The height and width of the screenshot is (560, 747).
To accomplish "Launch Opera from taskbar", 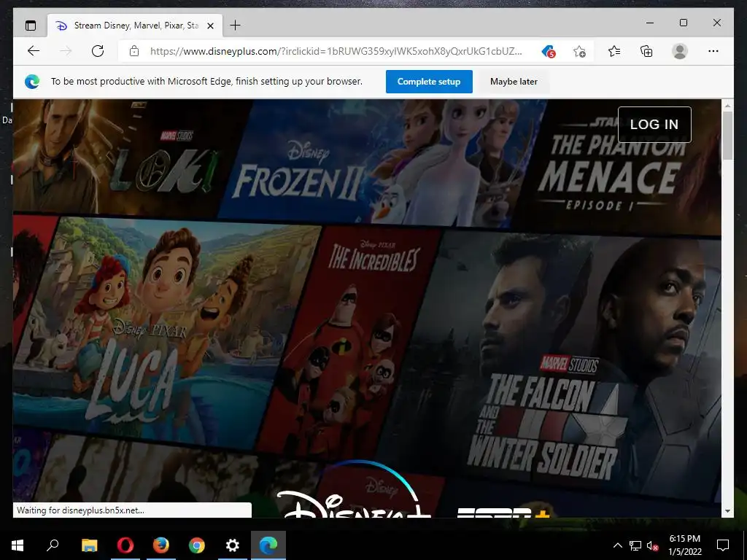I will pyautogui.click(x=125, y=545).
